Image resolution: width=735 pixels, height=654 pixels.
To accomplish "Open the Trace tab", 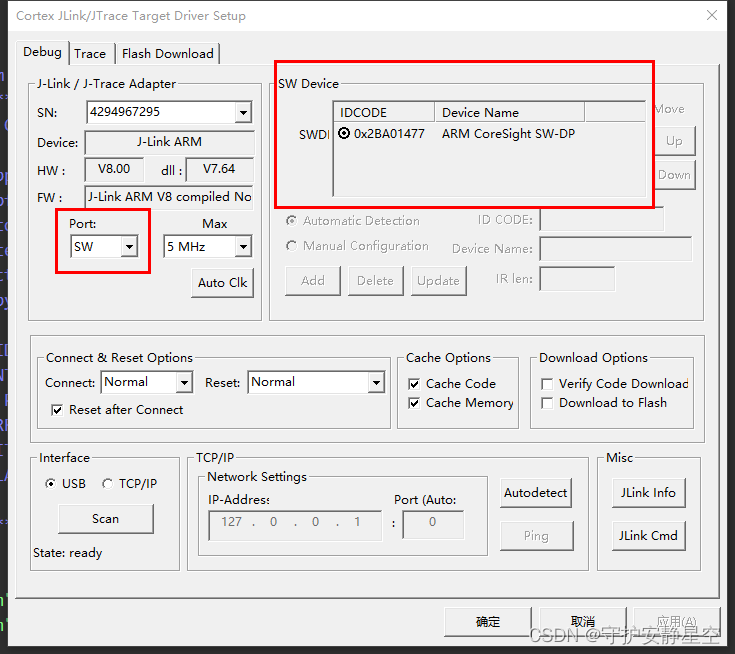I will [90, 54].
